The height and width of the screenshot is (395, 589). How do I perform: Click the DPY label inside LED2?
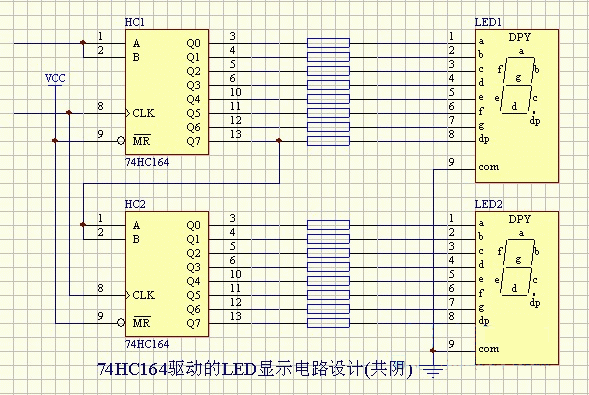pyautogui.click(x=520, y=219)
